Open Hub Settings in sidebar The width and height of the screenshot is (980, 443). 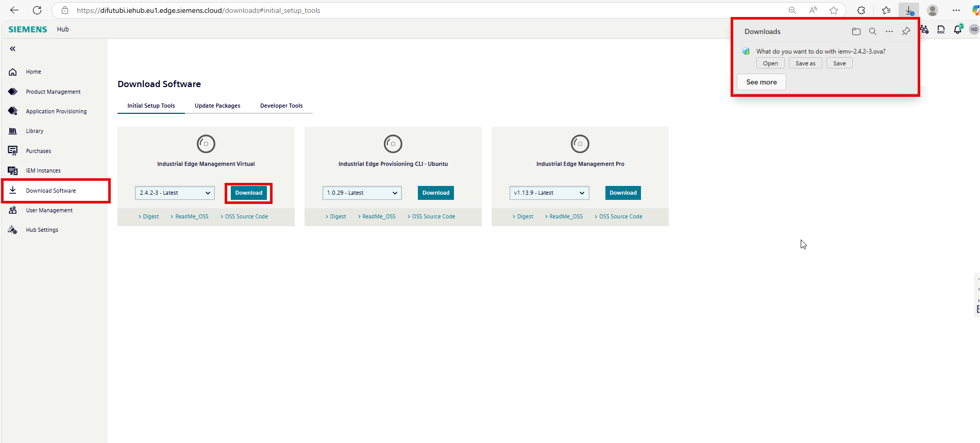[42, 230]
